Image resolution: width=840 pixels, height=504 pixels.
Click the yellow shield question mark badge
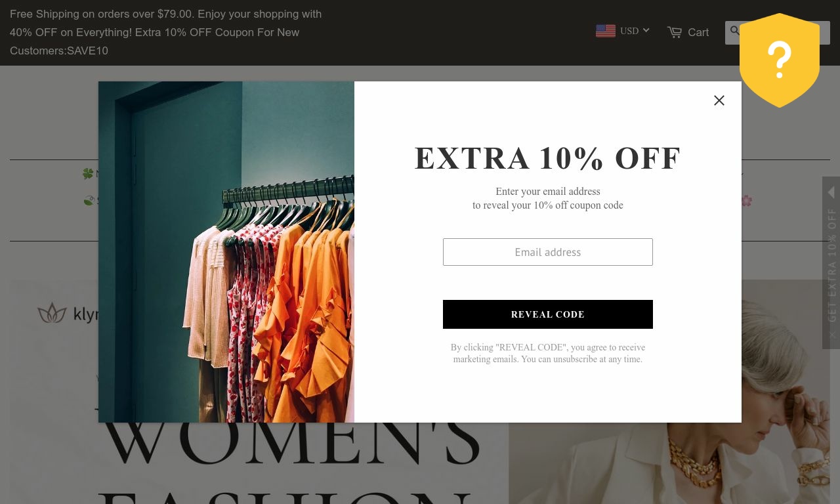pos(780,60)
